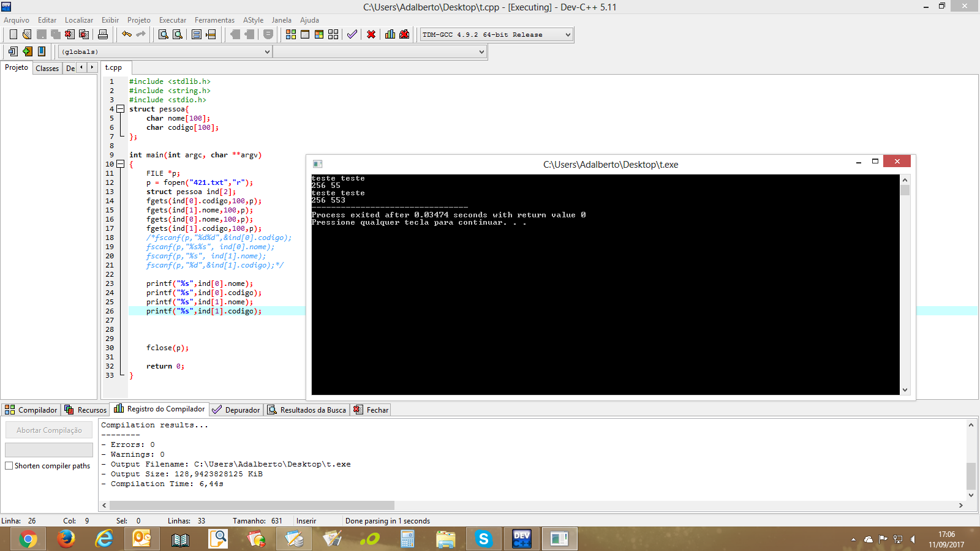Click the New file toolbar icon
Viewport: 980px width, 551px height.
(13, 34)
